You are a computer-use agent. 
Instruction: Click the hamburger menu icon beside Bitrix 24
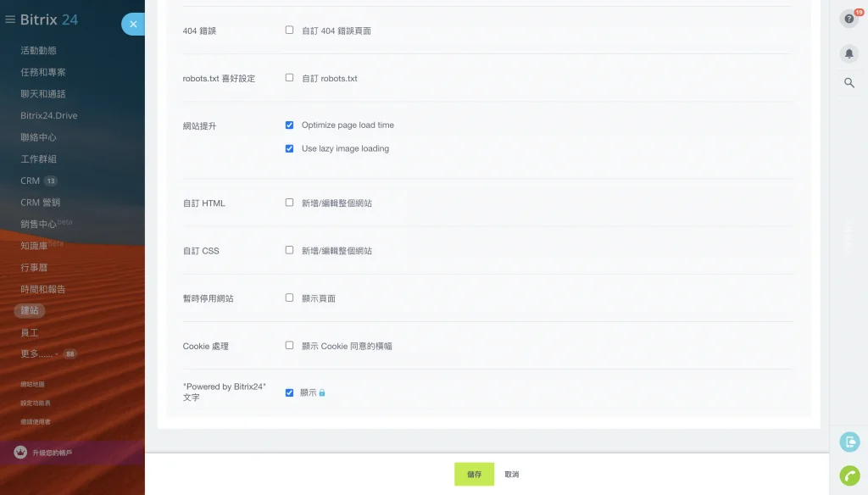click(x=10, y=19)
